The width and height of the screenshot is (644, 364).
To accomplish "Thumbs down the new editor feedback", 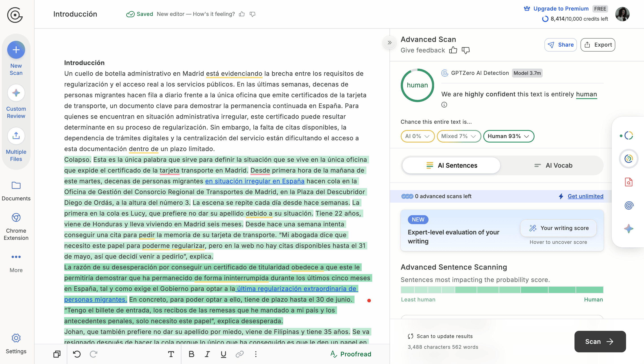I will coord(252,14).
